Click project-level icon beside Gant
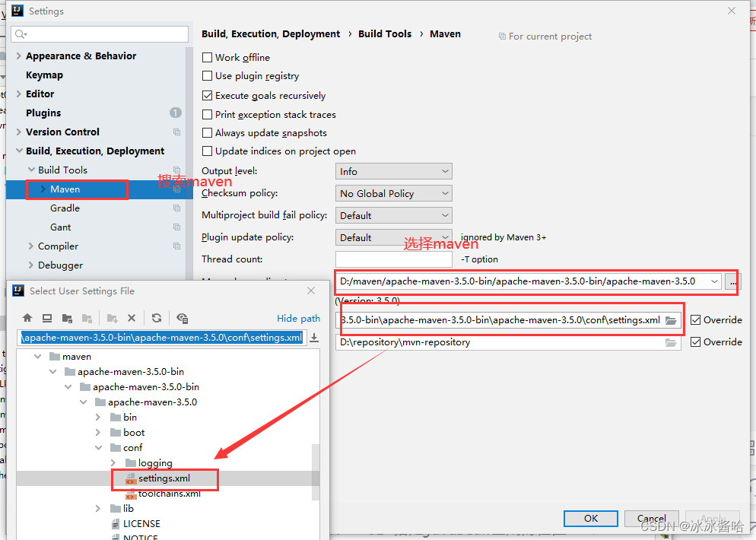Screen dimensions: 756x540 (x=177, y=227)
